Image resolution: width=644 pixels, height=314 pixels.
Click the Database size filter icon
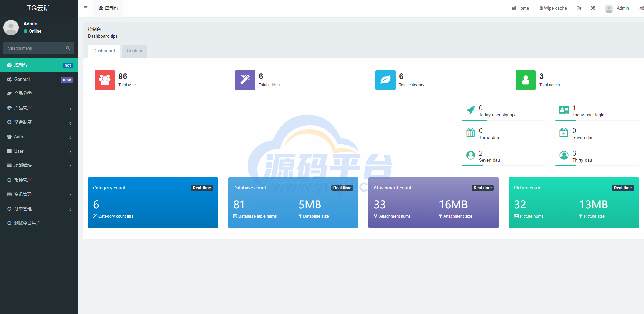[300, 216]
